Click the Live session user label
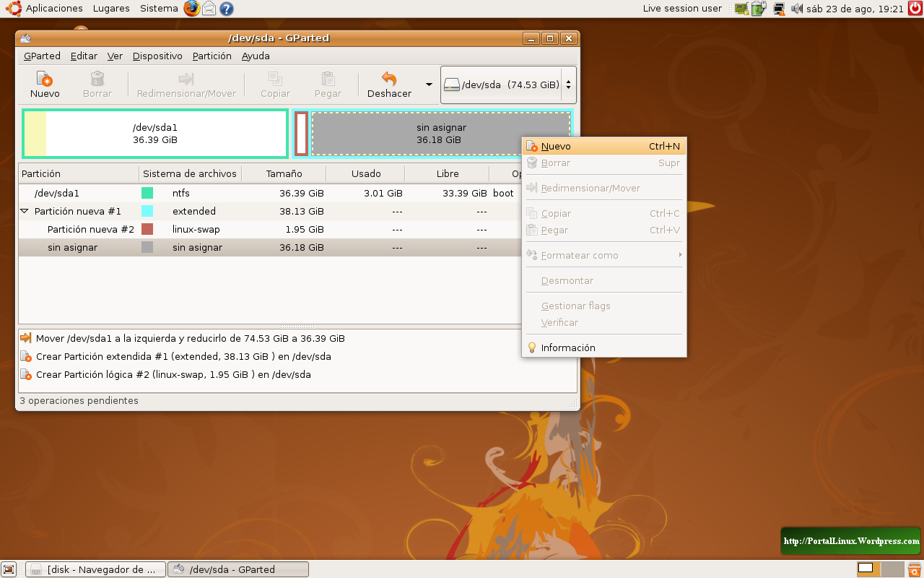924x578 pixels. point(682,9)
